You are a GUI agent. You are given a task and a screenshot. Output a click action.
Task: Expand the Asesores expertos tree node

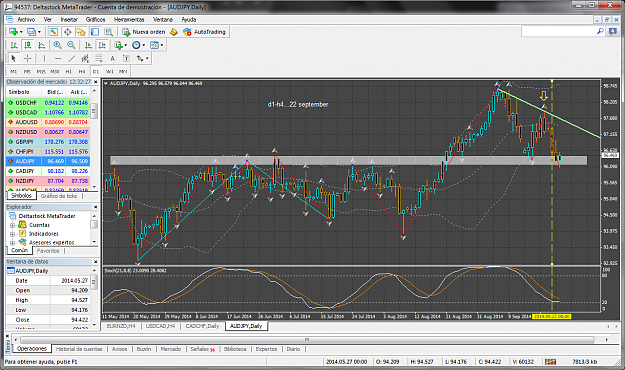coord(12,242)
